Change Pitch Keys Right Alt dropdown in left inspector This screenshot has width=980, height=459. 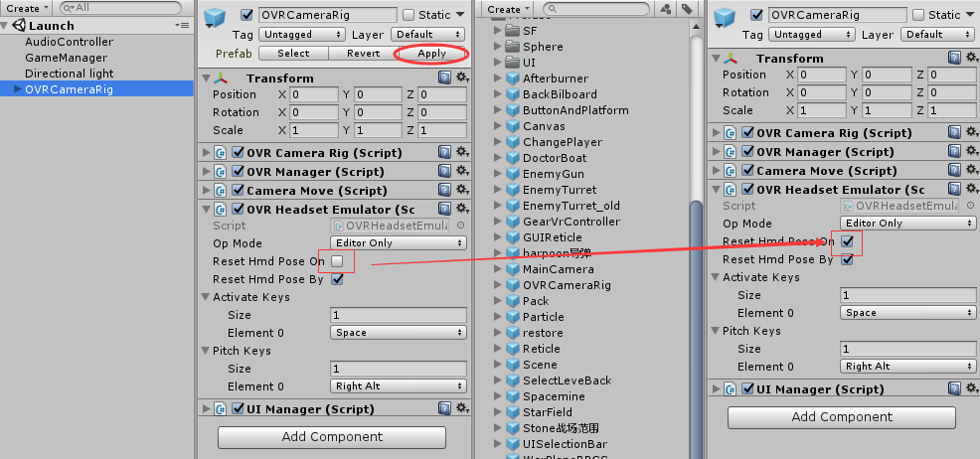pyautogui.click(x=399, y=386)
